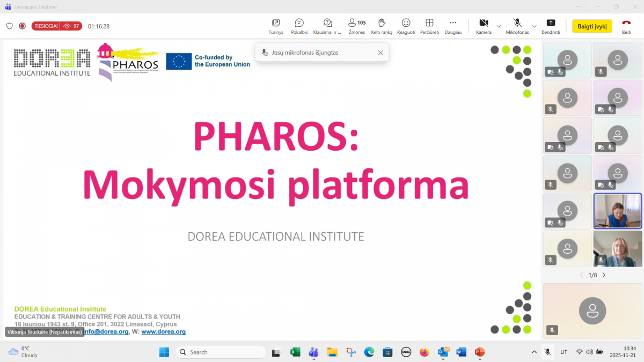This screenshot has height=362, width=644.
Task: Show the Žmonės participants list
Action: 356,26
